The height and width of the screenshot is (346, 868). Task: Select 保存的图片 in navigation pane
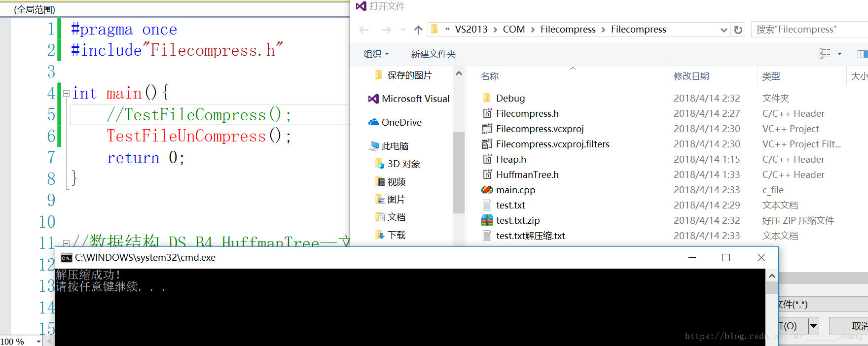pyautogui.click(x=409, y=75)
